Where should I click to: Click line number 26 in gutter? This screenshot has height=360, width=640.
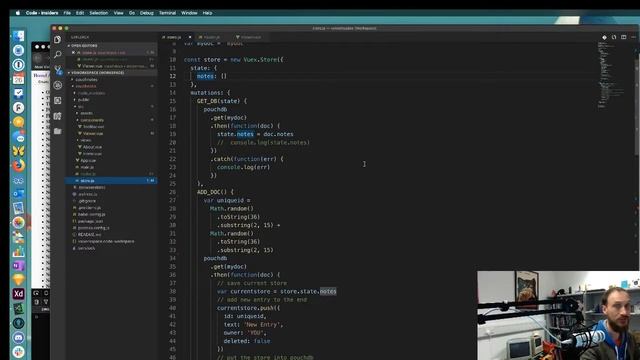(x=172, y=192)
